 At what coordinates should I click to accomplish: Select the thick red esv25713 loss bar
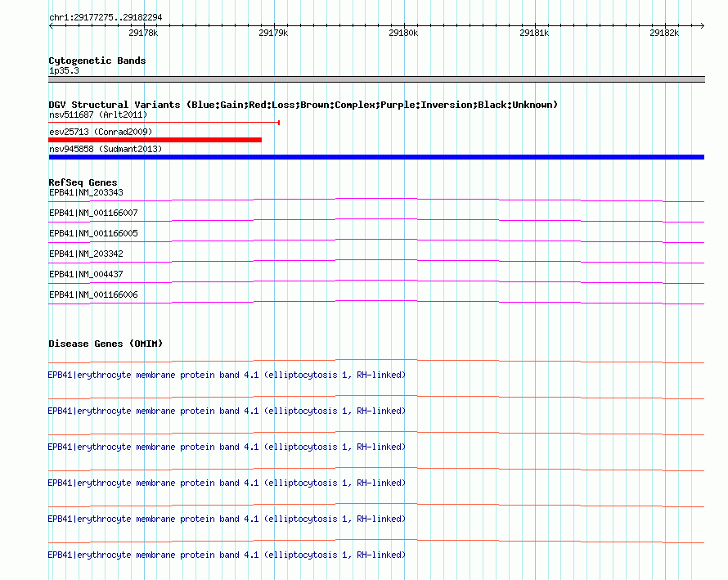pos(155,140)
